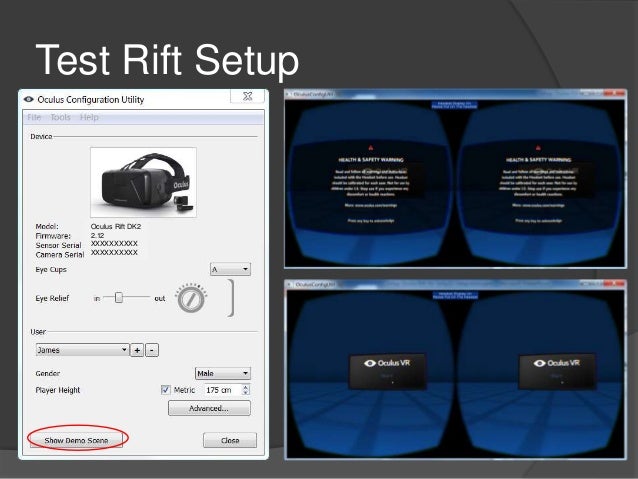Open the user profile dropdown showing James
Viewport: 638px width, 479px height.
[82, 350]
